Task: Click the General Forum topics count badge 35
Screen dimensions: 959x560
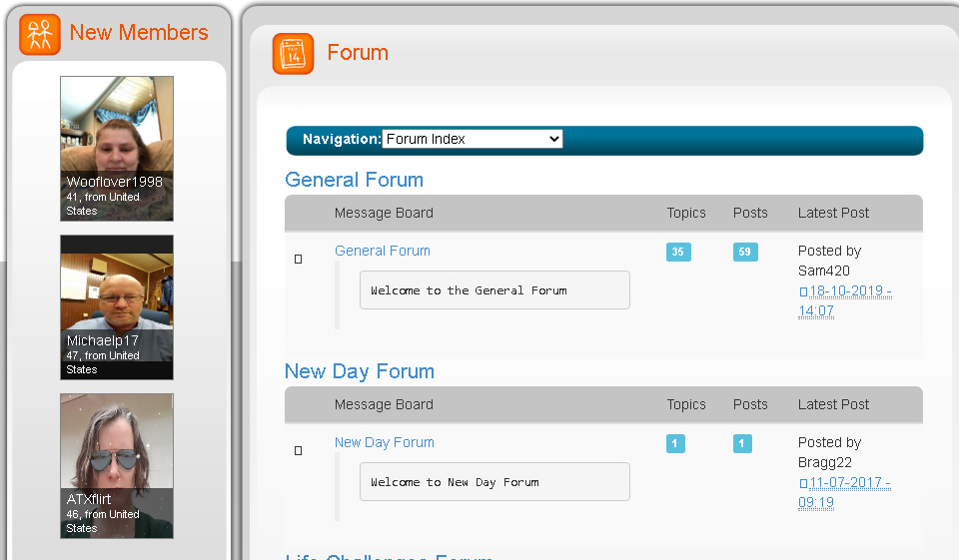Action: point(678,252)
